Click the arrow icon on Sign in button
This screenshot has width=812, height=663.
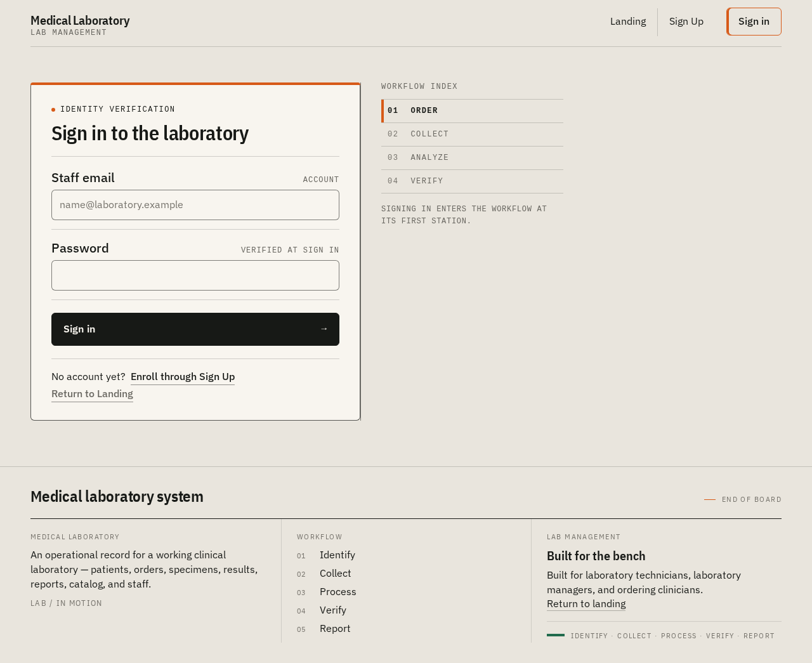click(324, 329)
